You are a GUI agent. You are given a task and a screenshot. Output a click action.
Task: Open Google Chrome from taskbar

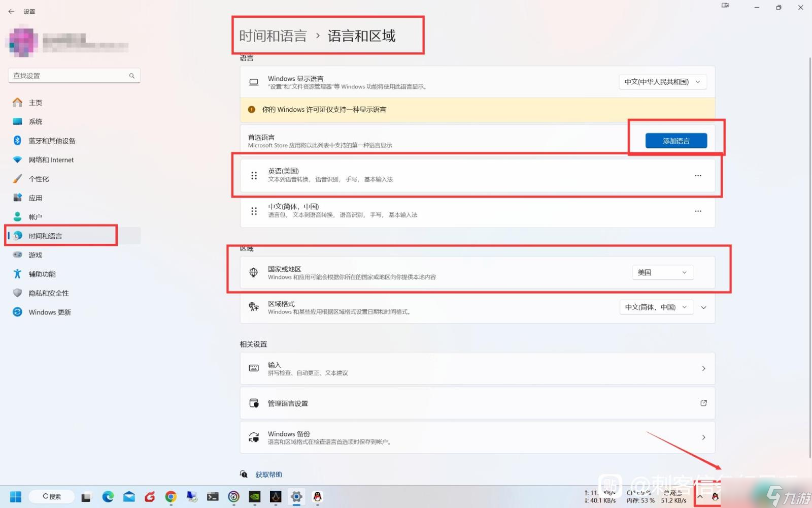pyautogui.click(x=171, y=497)
